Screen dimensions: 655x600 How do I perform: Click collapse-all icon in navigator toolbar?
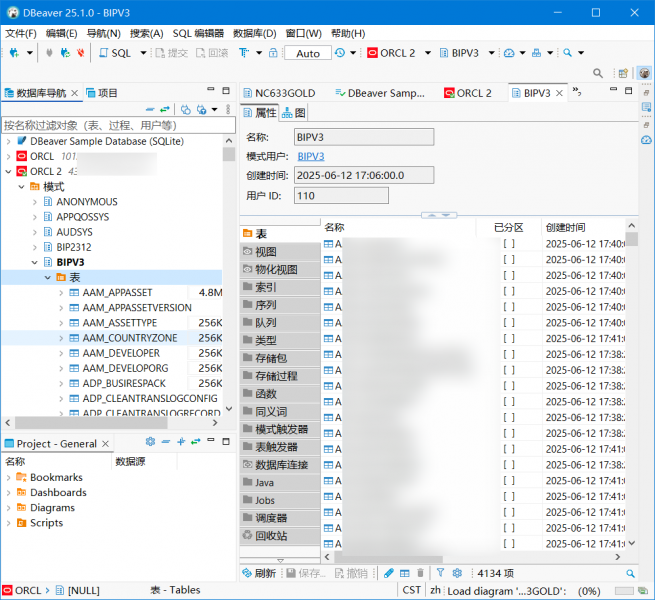click(150, 109)
